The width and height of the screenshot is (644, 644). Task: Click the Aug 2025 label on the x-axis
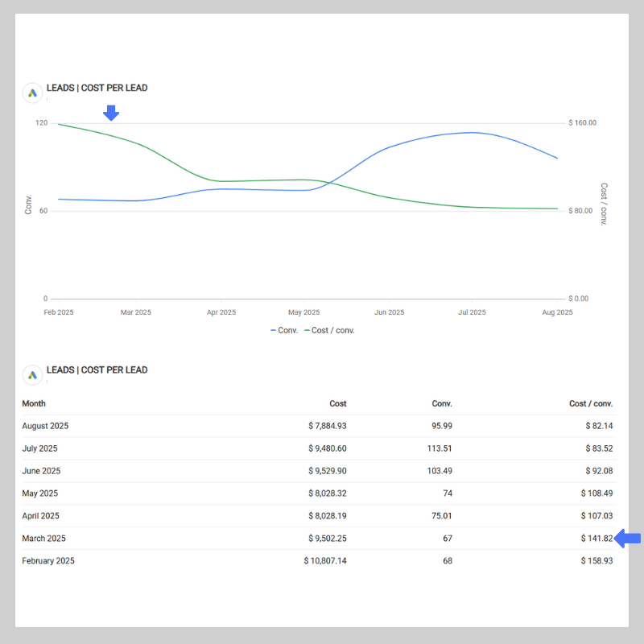point(556,312)
